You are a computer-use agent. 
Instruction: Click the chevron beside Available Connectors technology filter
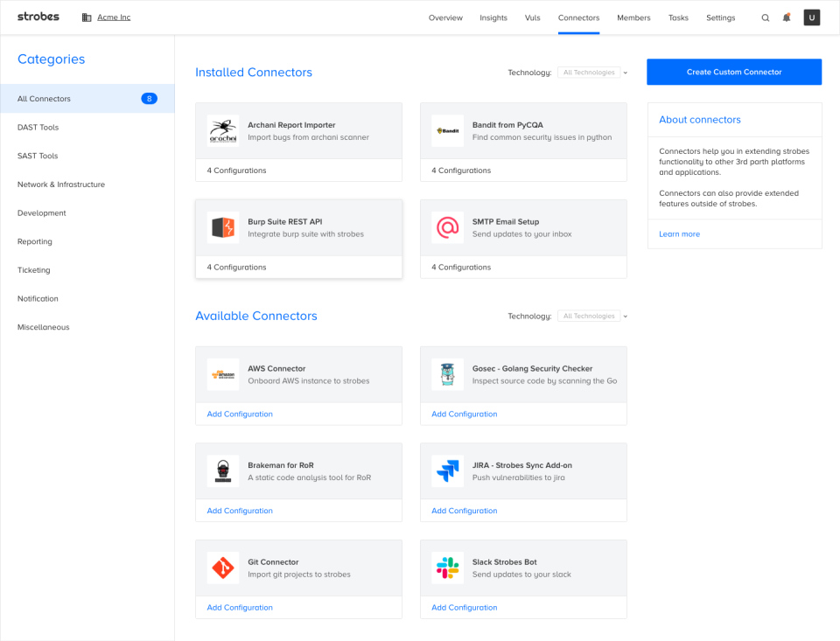pyautogui.click(x=625, y=317)
